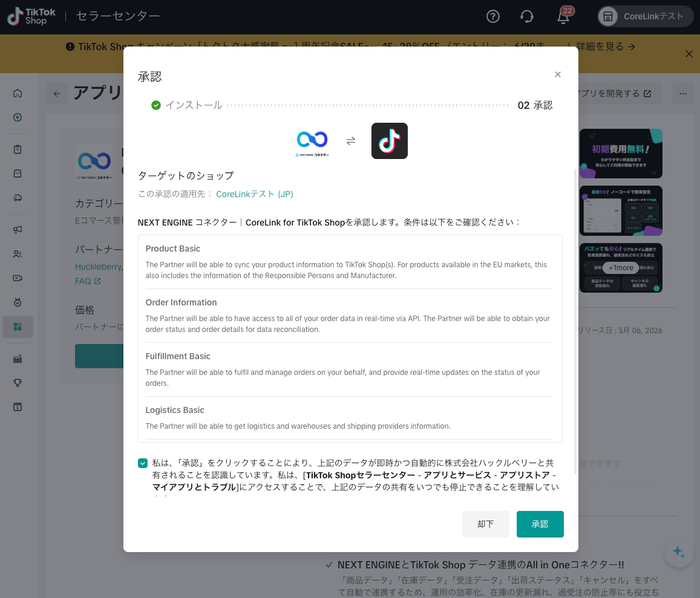Go to the sidebar home icon
This screenshot has width=700, height=598.
pos(18,93)
